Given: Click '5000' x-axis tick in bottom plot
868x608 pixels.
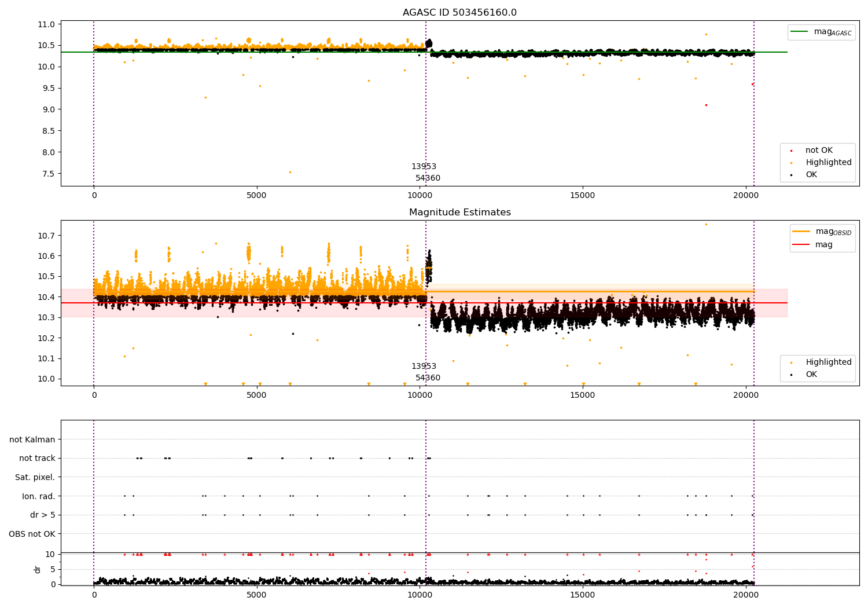Looking at the screenshot, I should 256,595.
